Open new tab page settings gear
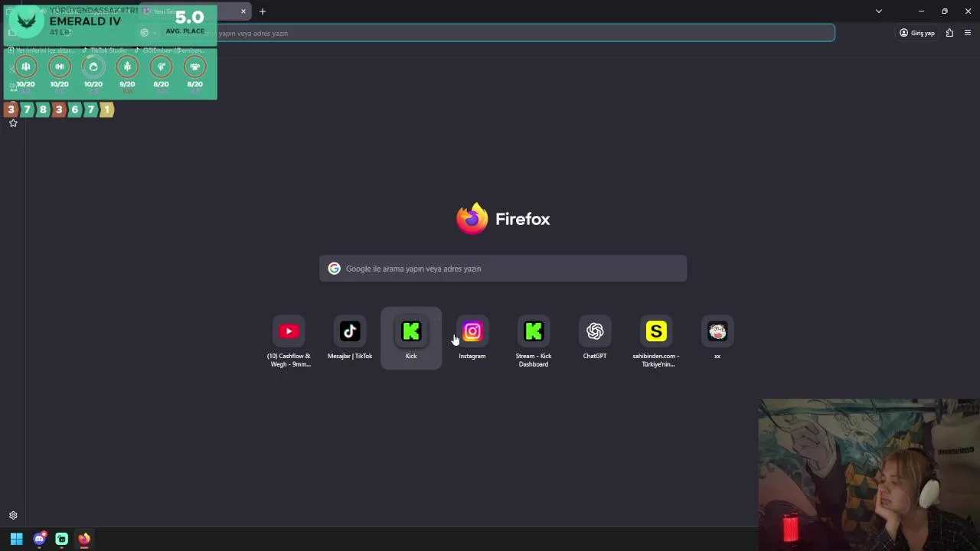 click(13, 516)
